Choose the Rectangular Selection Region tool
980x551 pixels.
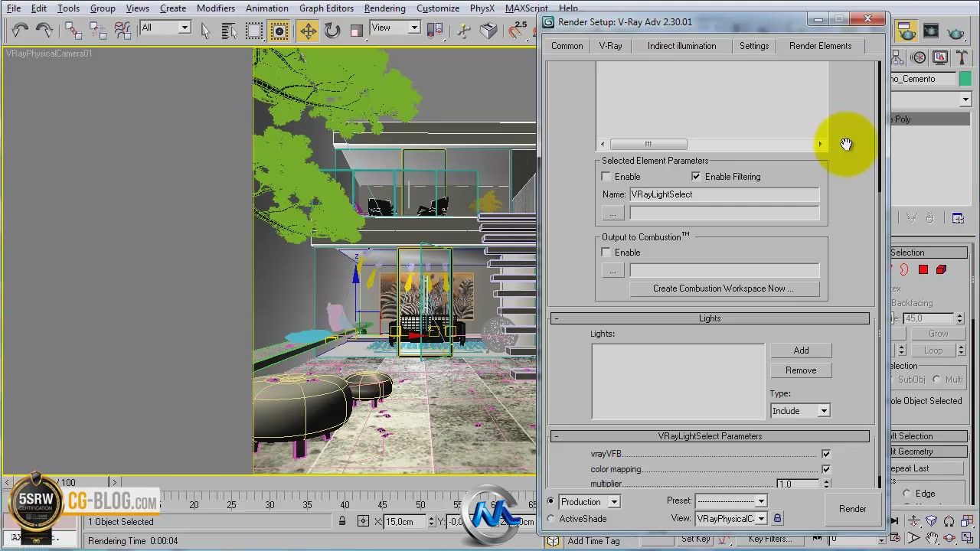click(254, 31)
